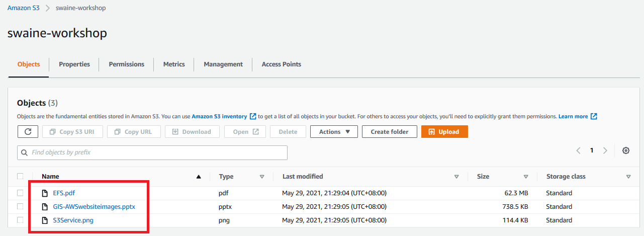Click EFS.pdf last modified date cell
The height and width of the screenshot is (236, 644).
click(x=334, y=193)
